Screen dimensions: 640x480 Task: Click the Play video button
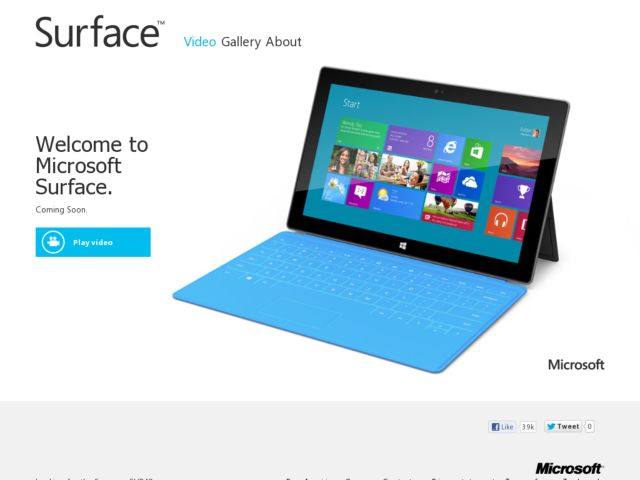[x=93, y=242]
